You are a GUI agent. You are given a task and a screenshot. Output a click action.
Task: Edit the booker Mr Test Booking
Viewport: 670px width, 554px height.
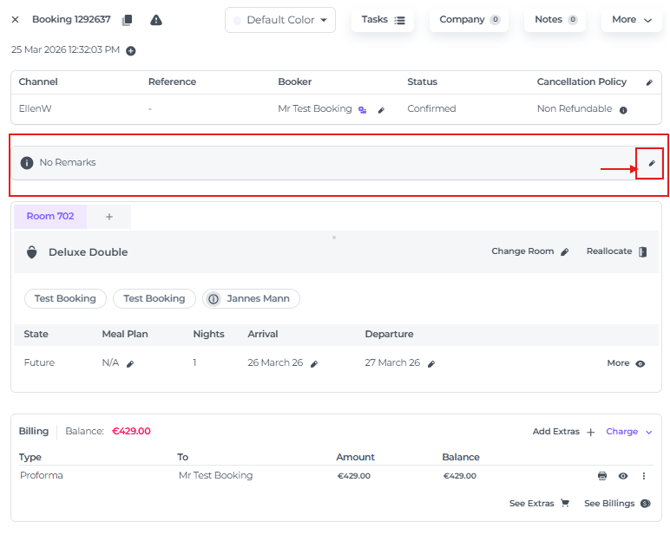pyautogui.click(x=381, y=110)
